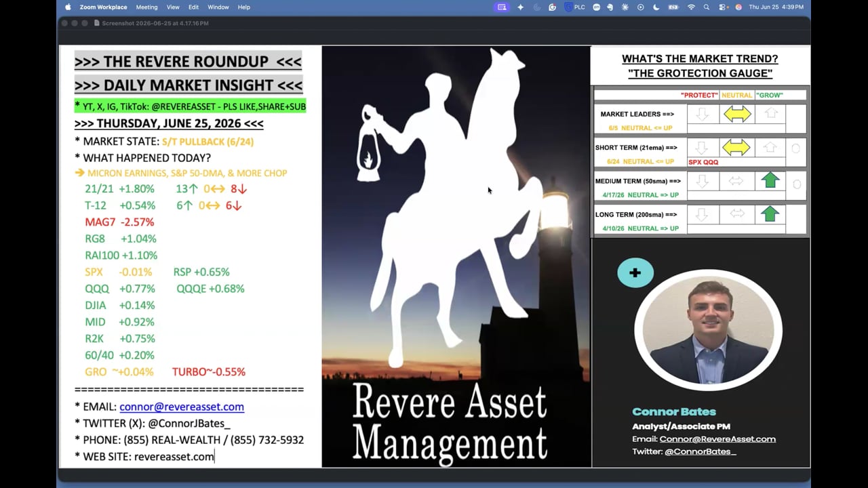Click the connor@revereasset.com email link
The width and height of the screenshot is (868, 488).
click(x=182, y=407)
